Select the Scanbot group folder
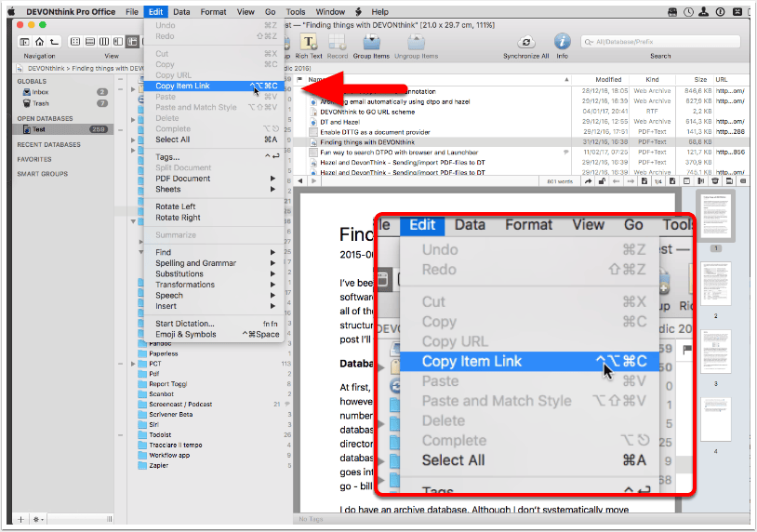 tap(161, 394)
